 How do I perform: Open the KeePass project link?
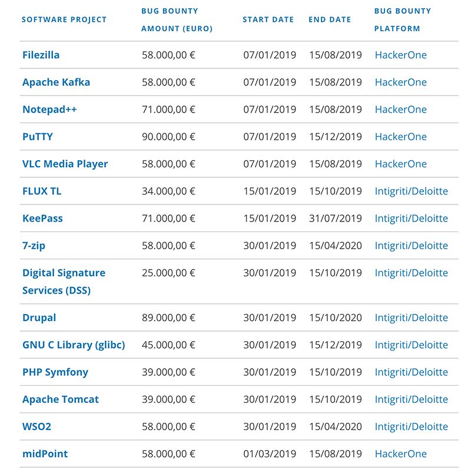click(x=42, y=219)
